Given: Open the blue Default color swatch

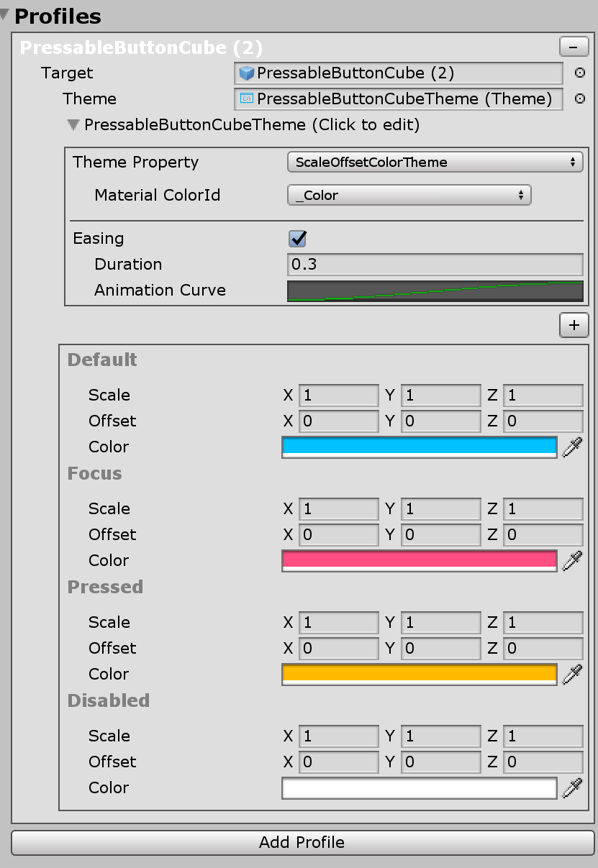Looking at the screenshot, I should [x=419, y=447].
